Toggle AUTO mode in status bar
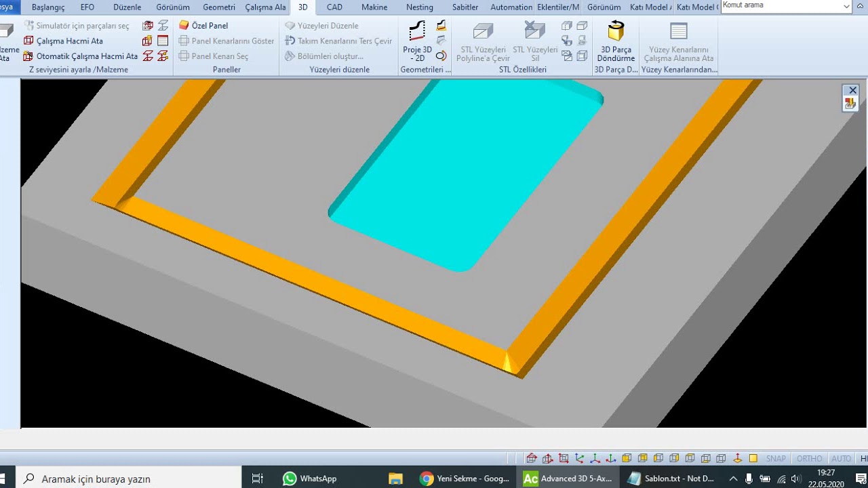Image resolution: width=868 pixels, height=488 pixels. tap(841, 459)
